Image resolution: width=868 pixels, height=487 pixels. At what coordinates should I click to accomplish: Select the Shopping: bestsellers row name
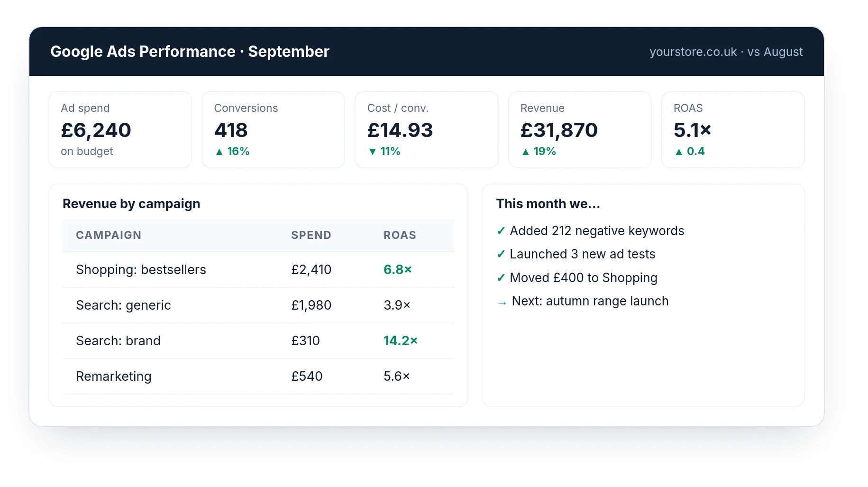click(141, 270)
